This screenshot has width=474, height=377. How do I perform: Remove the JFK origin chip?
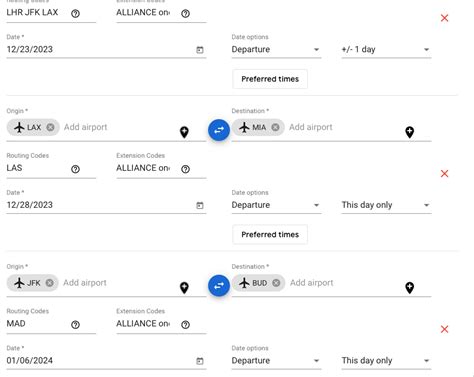(x=49, y=283)
